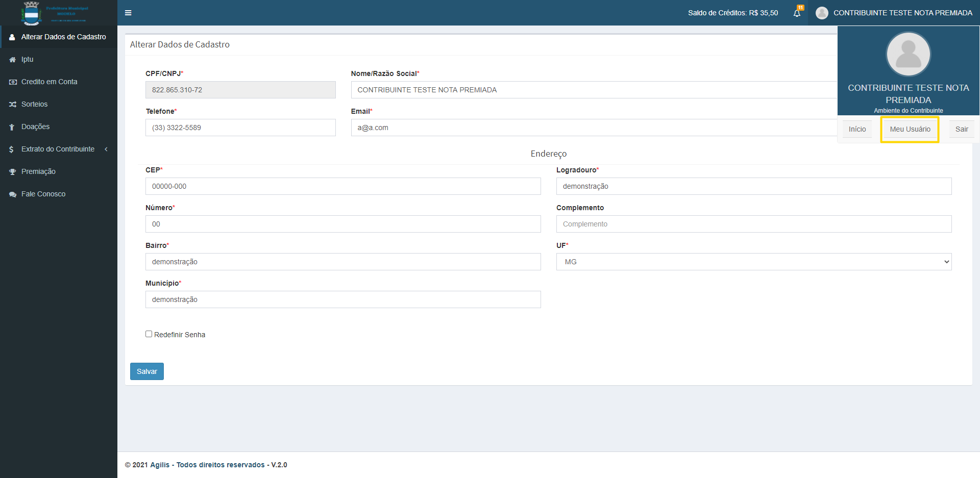Click the shuffle icon beside Sorteios
980x478 pixels.
click(x=12, y=105)
